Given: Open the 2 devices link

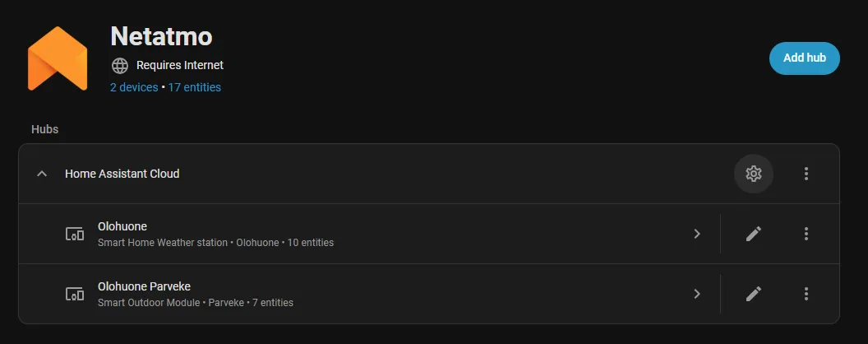Looking at the screenshot, I should [x=134, y=87].
